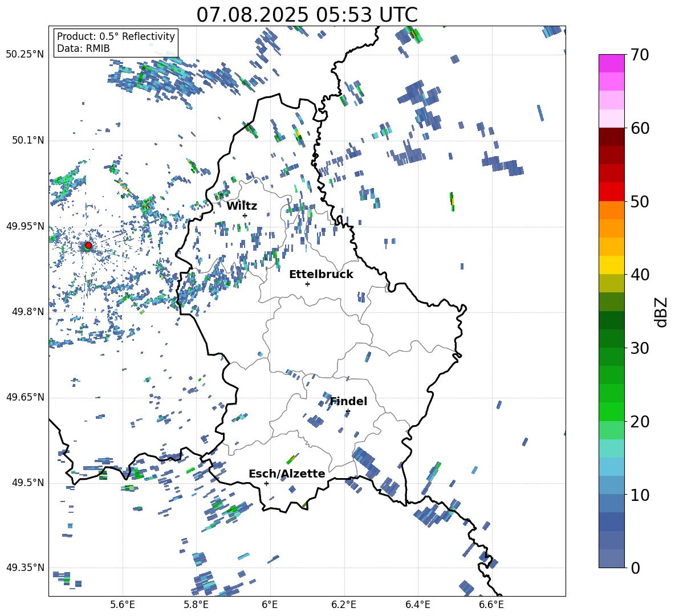Click the dBZ colorbar axis label
This screenshot has width=675, height=616.
pyautogui.click(x=662, y=312)
